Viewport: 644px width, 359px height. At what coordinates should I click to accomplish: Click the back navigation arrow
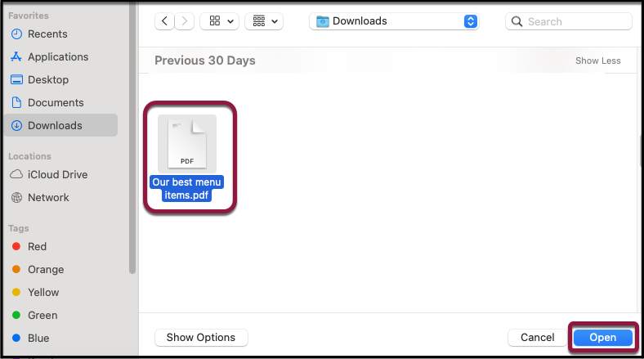[166, 21]
